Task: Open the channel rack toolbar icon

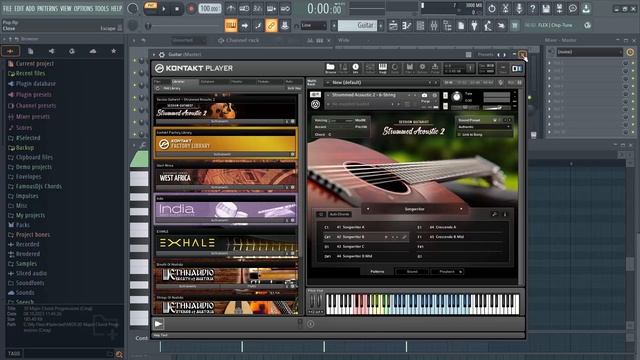Action: (420, 26)
